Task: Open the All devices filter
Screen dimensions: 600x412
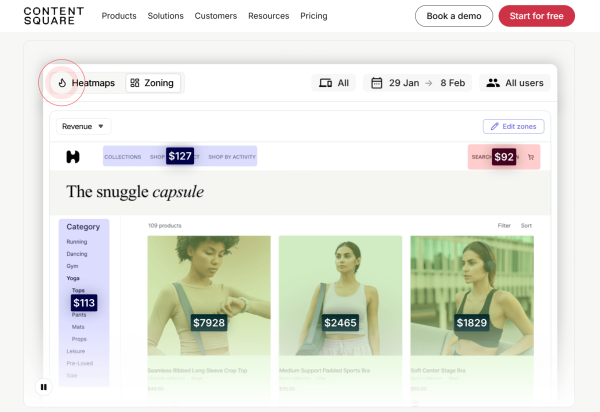Action: click(334, 83)
